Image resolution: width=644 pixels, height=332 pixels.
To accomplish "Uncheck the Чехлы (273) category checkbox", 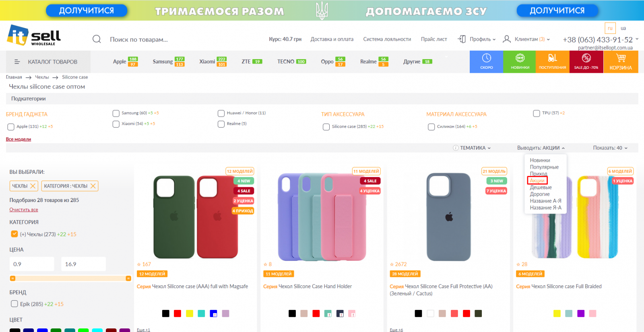I will pyautogui.click(x=14, y=234).
